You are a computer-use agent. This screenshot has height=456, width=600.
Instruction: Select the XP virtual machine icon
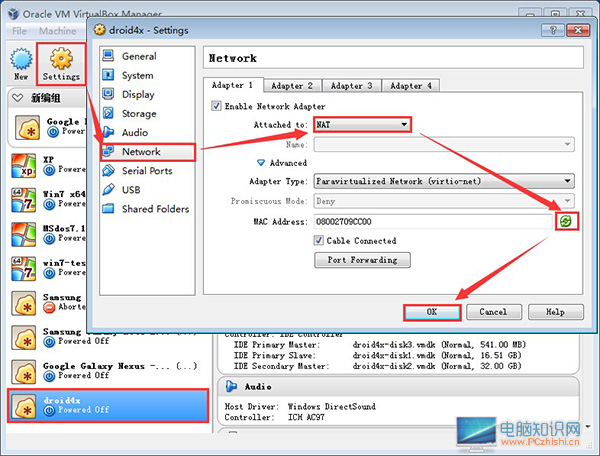[23, 165]
